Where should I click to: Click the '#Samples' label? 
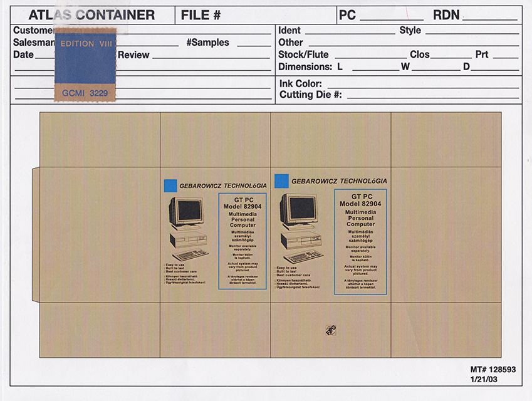[207, 43]
